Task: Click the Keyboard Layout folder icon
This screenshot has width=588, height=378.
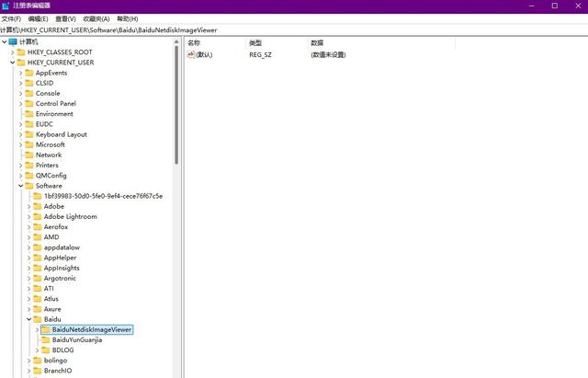Action: point(29,134)
